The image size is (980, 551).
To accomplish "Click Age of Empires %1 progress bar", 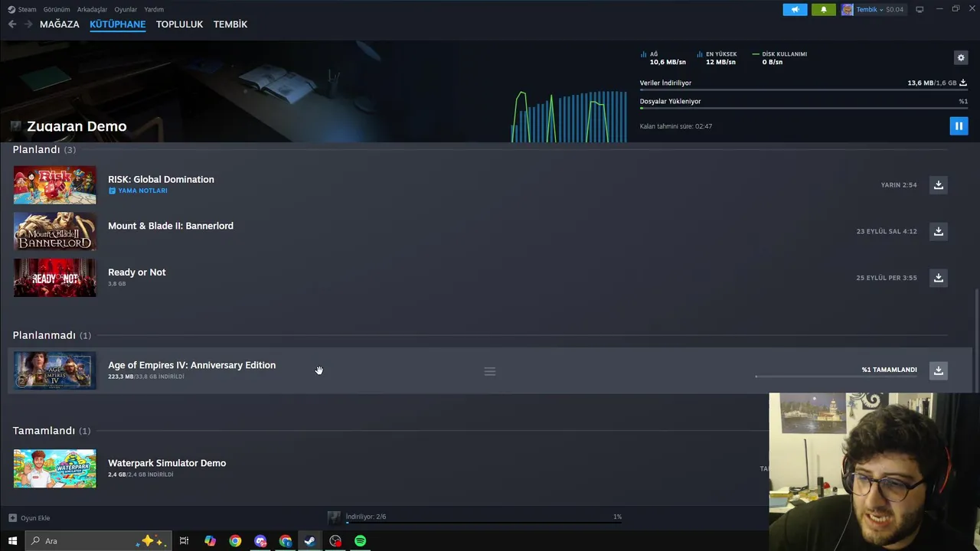I will [x=836, y=377].
